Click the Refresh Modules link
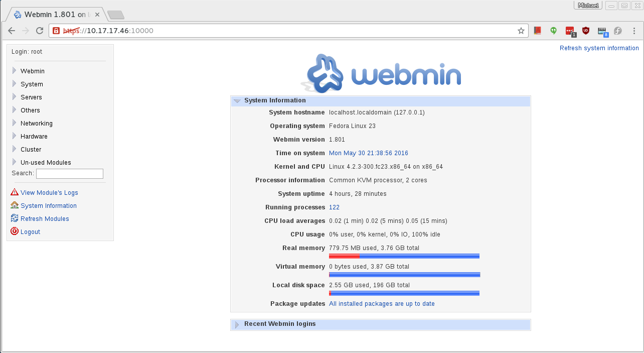 point(45,219)
